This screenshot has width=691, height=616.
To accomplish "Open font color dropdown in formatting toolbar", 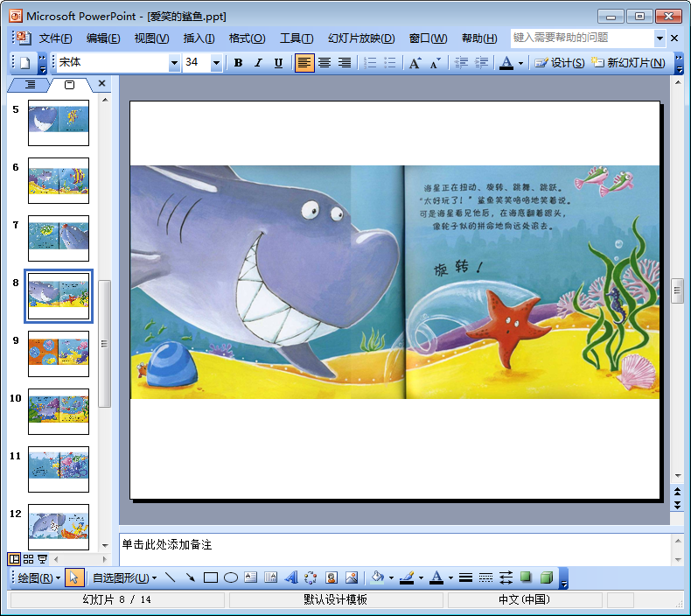I will 520,63.
